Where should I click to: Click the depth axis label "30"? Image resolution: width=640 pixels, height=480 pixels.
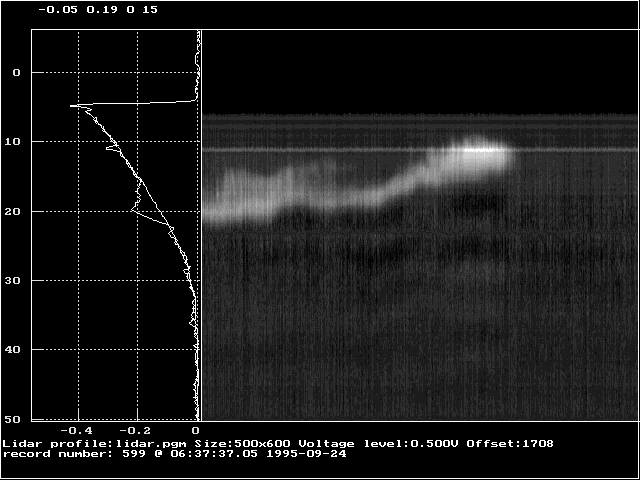click(x=12, y=280)
